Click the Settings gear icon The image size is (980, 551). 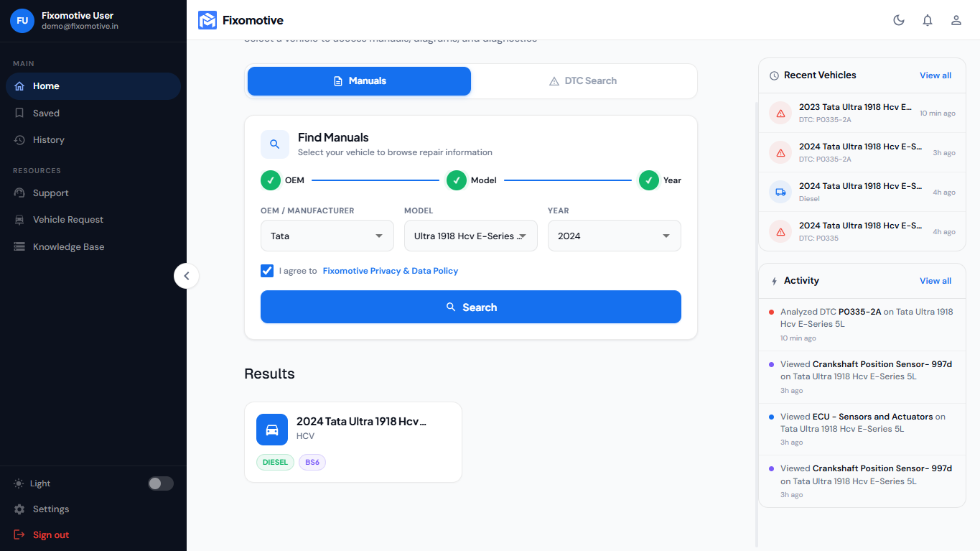pyautogui.click(x=19, y=509)
